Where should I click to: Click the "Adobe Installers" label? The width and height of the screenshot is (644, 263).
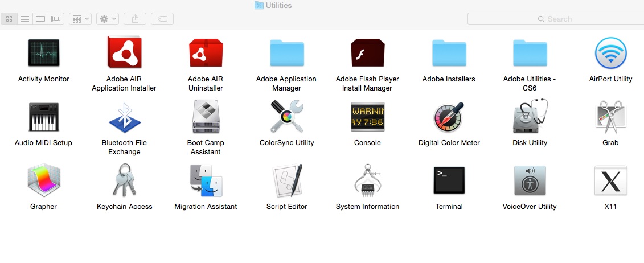tap(449, 79)
